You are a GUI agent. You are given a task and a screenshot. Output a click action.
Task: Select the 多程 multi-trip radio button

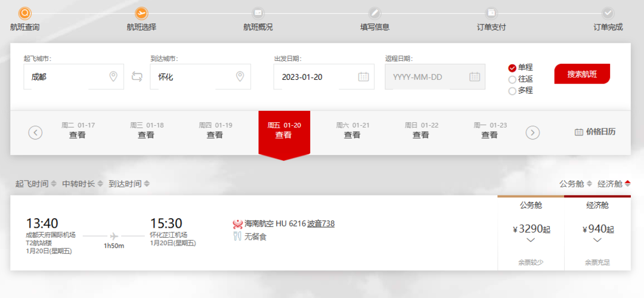click(512, 91)
